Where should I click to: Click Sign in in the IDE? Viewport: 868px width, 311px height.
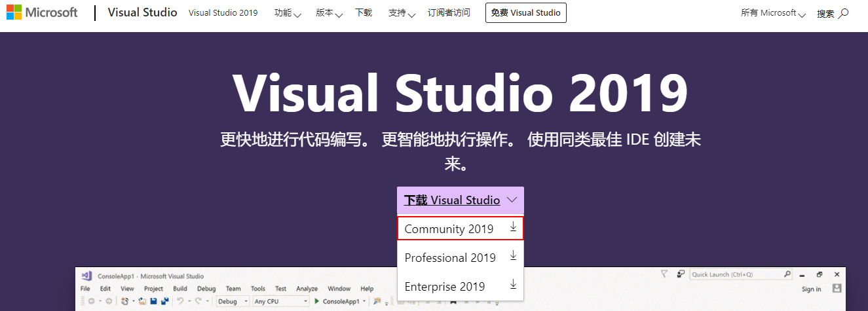(x=811, y=289)
